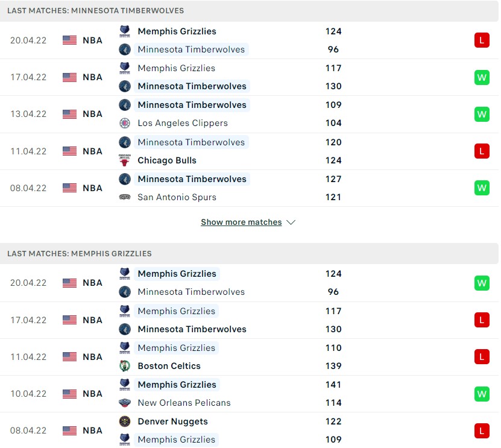
Task: Click the red L badge on the Boston Celtics match
Action: pos(482,356)
